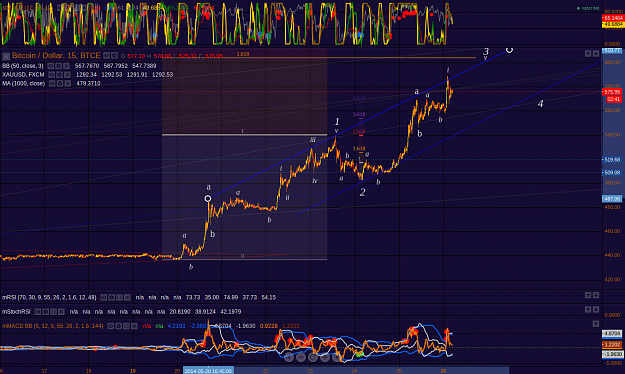Screen dimensions: 625x374
Task: Click the -1.9630 MACD axis label
Action: (612, 354)
